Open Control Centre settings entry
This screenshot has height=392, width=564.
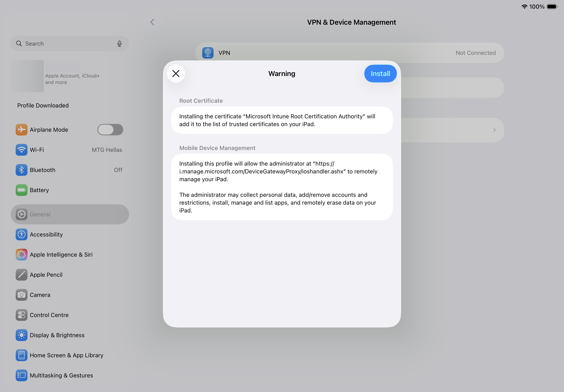(21, 315)
